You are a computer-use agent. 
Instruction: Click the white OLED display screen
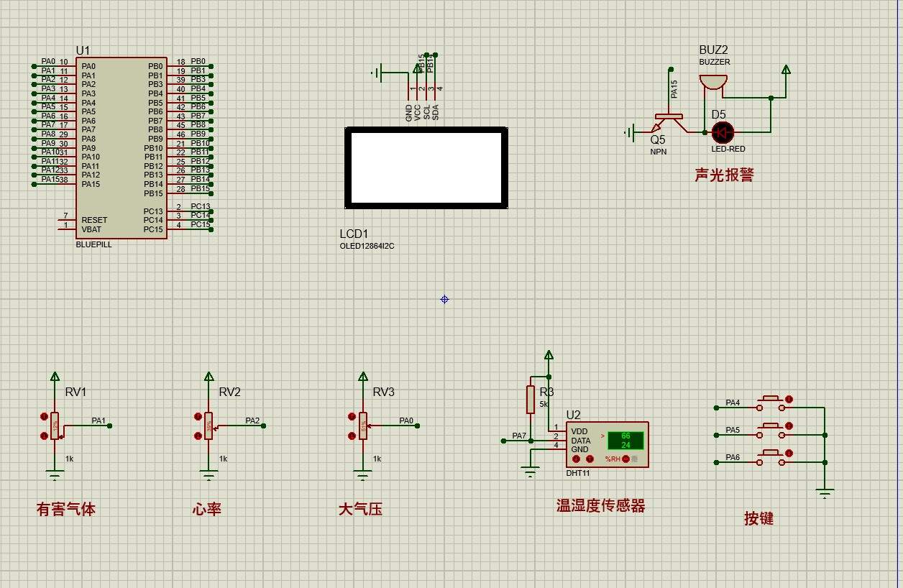click(x=426, y=168)
